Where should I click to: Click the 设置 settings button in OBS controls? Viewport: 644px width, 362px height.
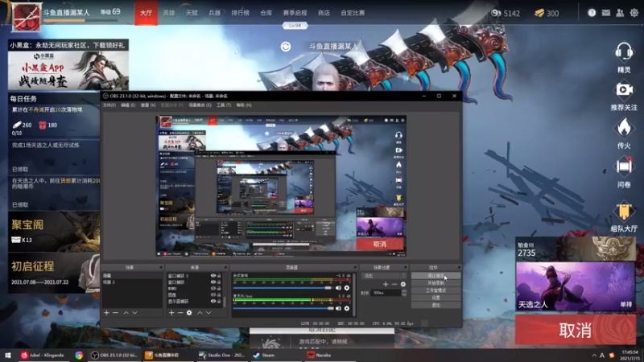[x=436, y=298]
